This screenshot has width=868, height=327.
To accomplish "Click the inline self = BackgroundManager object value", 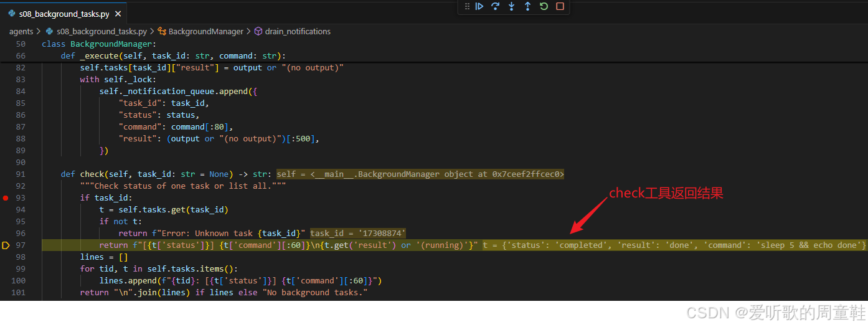I will click(420, 174).
